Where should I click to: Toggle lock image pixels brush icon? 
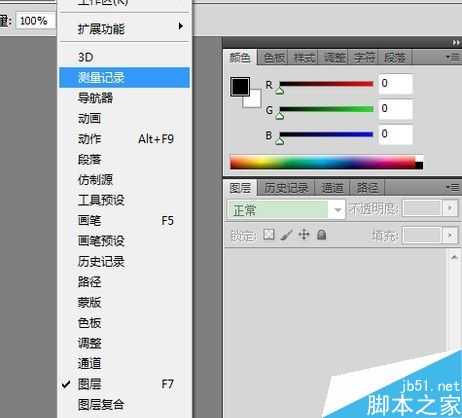(x=287, y=235)
